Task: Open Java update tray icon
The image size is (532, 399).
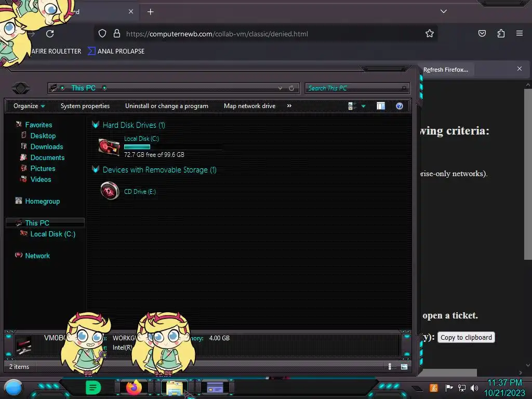Action: click(x=434, y=388)
